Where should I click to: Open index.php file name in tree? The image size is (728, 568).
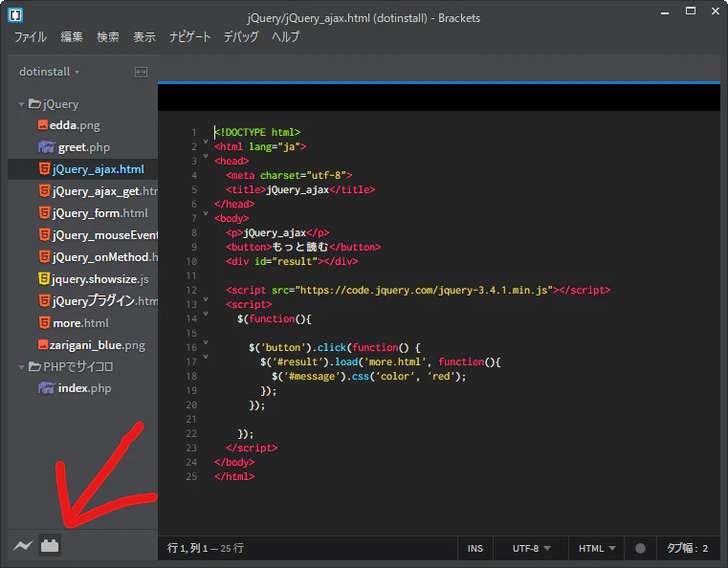click(84, 388)
